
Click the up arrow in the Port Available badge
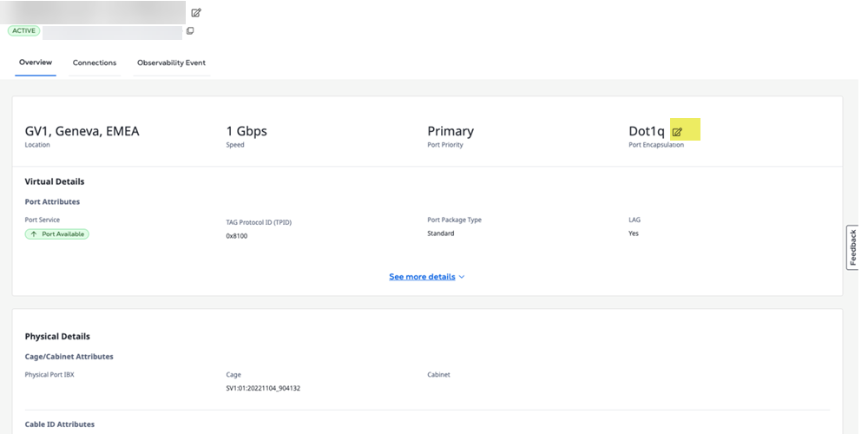(34, 234)
